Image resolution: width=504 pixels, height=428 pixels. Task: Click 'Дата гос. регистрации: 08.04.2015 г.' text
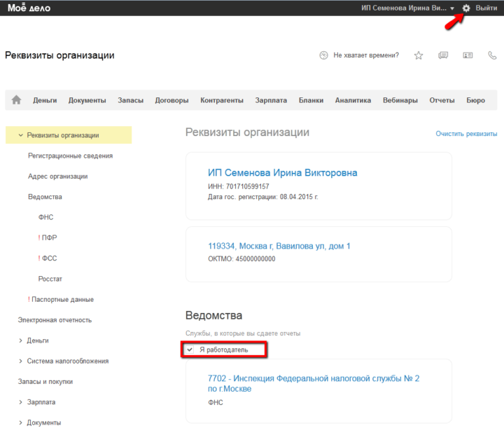coord(263,197)
